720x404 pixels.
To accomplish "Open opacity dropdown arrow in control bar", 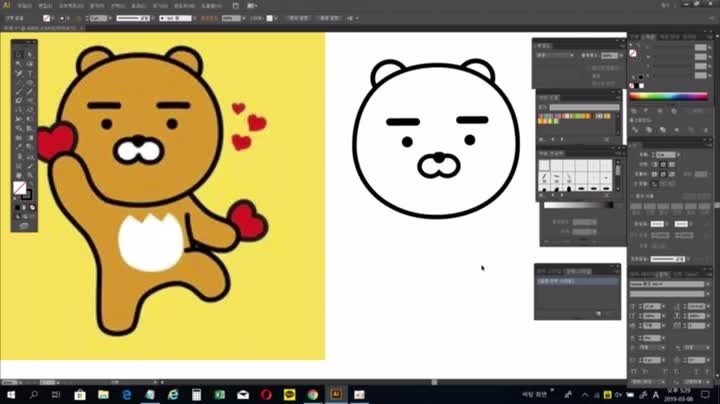I will click(244, 18).
